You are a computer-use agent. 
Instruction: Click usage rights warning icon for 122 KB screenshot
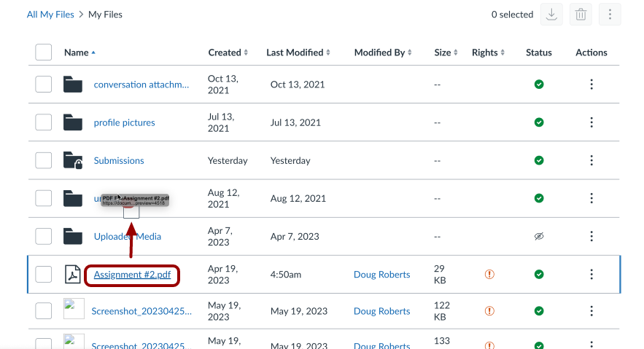click(489, 311)
